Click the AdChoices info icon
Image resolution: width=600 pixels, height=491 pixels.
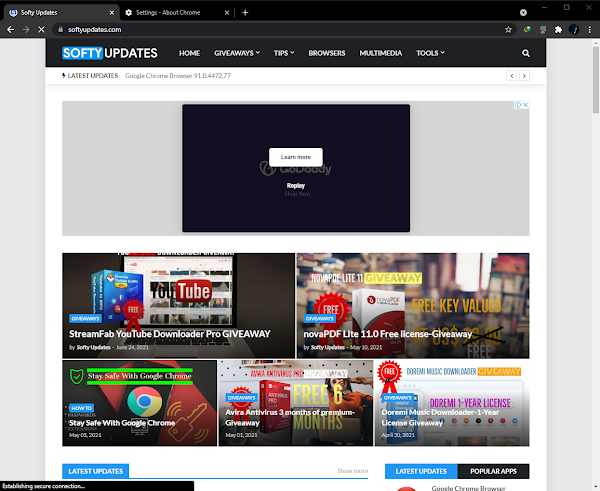518,105
